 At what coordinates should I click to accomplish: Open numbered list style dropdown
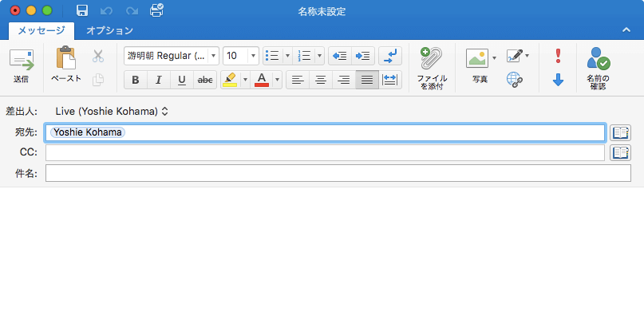(320, 55)
